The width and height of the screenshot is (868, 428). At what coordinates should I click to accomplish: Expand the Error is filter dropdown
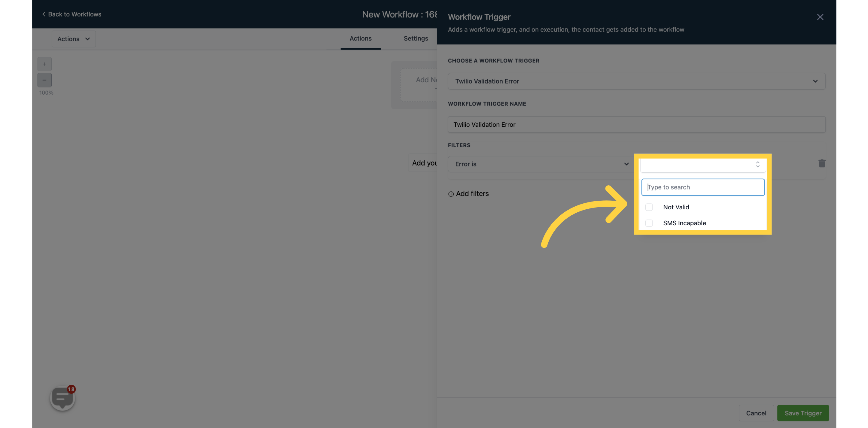click(541, 164)
